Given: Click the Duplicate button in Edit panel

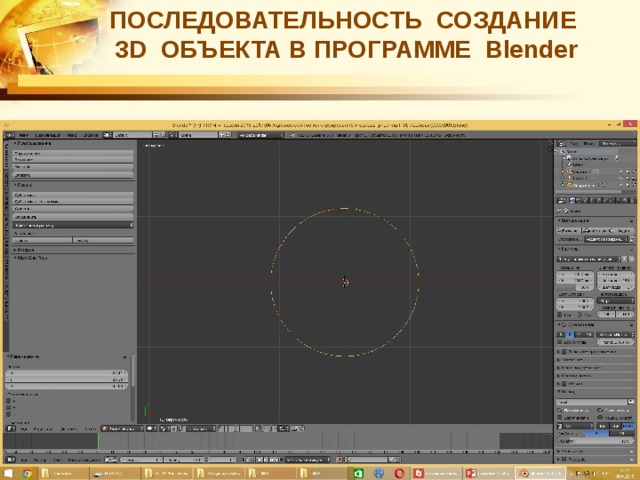Looking at the screenshot, I should pyautogui.click(x=73, y=195).
